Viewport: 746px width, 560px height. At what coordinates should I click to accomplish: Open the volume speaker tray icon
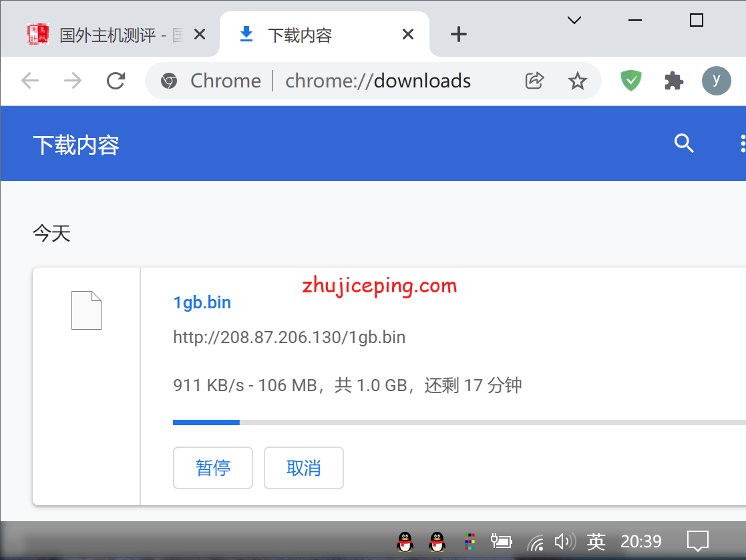click(565, 541)
